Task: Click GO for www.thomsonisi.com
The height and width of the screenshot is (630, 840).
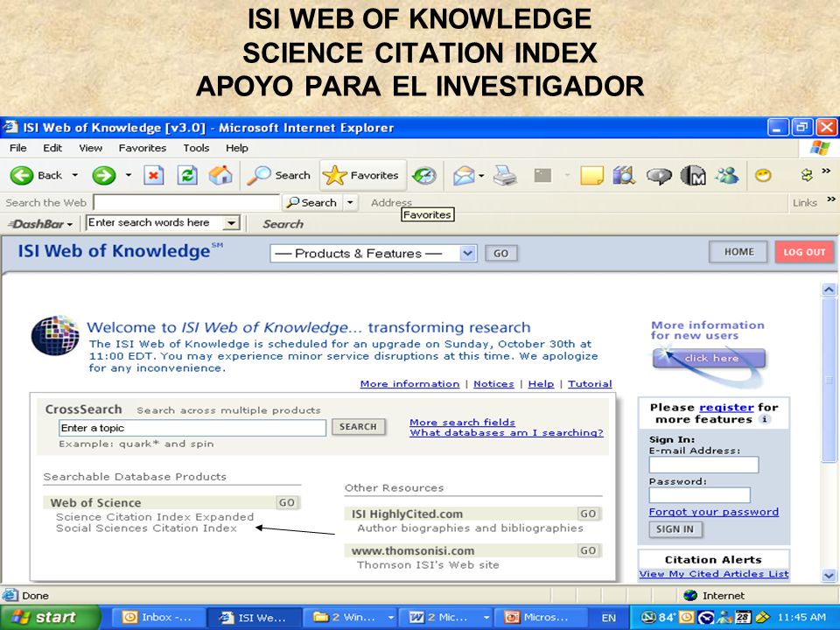Action: pyautogui.click(x=588, y=550)
